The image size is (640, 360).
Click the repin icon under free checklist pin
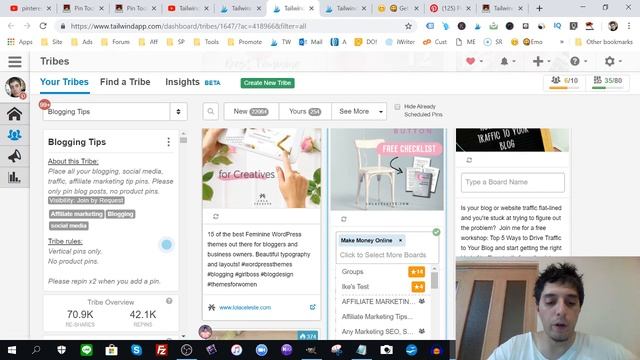[344, 219]
